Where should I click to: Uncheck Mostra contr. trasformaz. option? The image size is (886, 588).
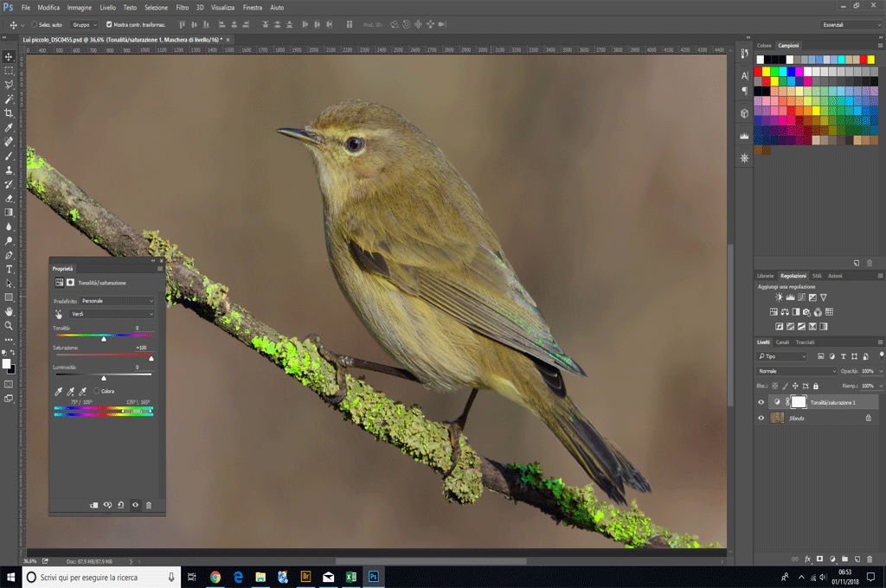[x=108, y=24]
